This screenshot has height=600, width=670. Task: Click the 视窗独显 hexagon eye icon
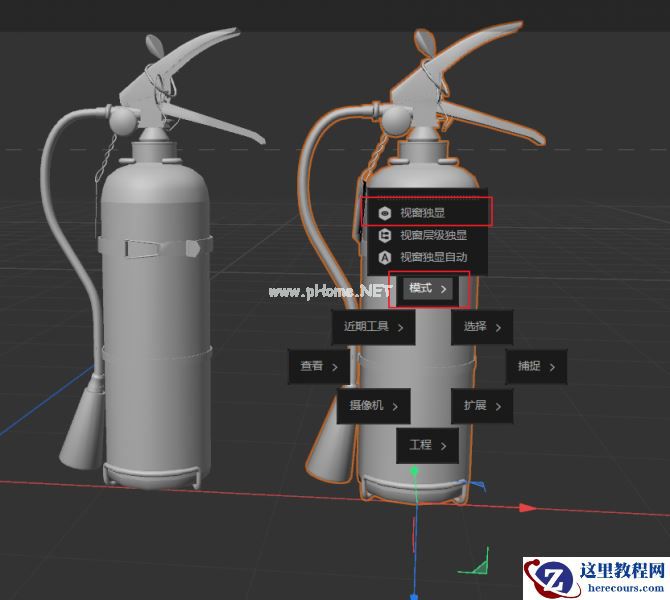coord(385,213)
